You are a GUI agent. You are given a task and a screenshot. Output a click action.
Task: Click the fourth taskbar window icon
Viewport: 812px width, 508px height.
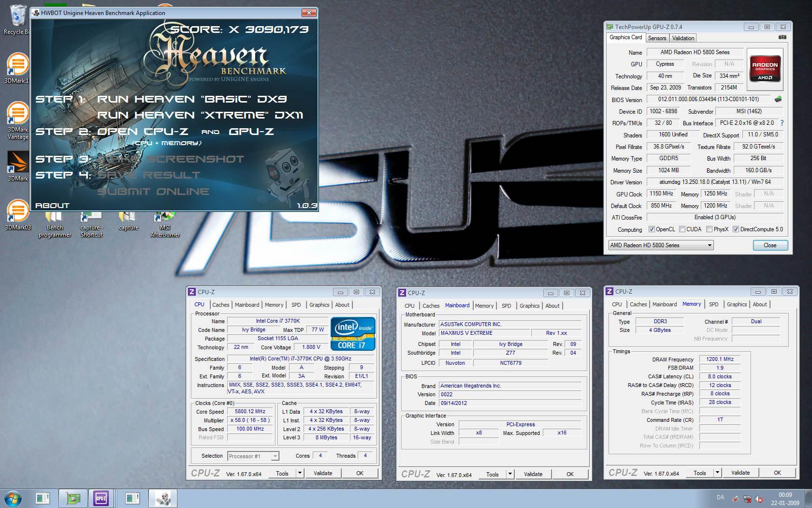(132, 498)
